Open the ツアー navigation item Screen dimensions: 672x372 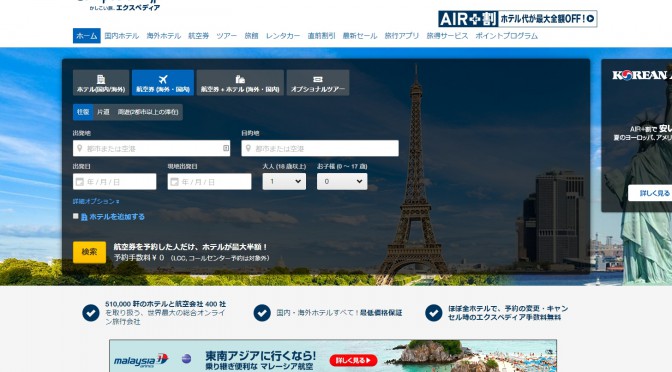coord(226,36)
